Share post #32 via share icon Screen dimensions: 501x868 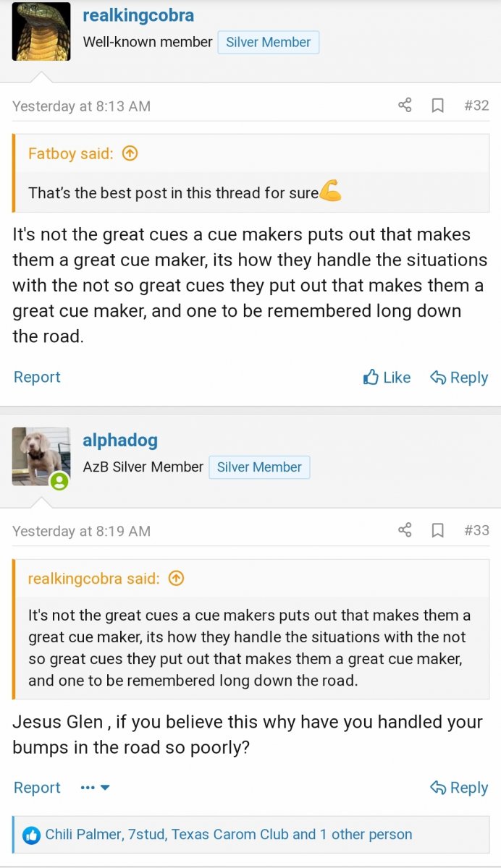click(405, 106)
